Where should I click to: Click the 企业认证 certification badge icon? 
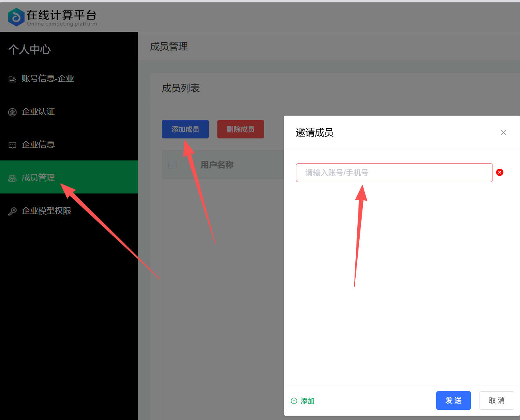(x=13, y=112)
